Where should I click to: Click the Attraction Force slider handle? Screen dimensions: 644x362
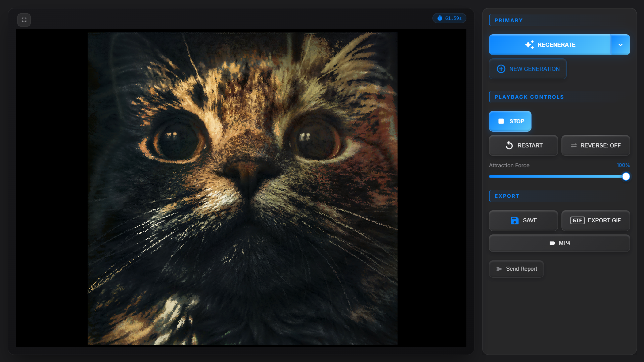pos(626,177)
